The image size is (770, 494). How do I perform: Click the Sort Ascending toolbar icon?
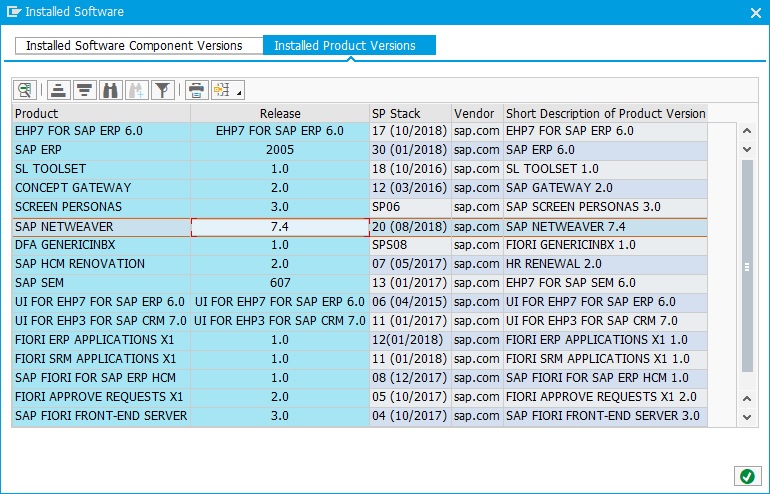click(x=59, y=90)
